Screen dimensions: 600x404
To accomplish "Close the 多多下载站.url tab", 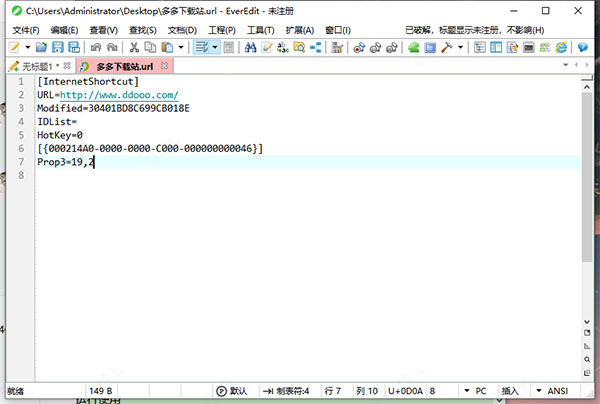I will tap(163, 66).
